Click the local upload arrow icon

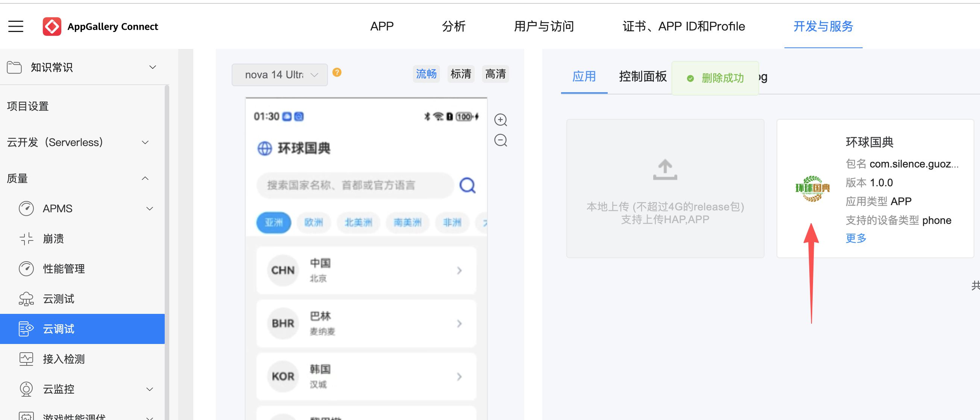(x=664, y=169)
